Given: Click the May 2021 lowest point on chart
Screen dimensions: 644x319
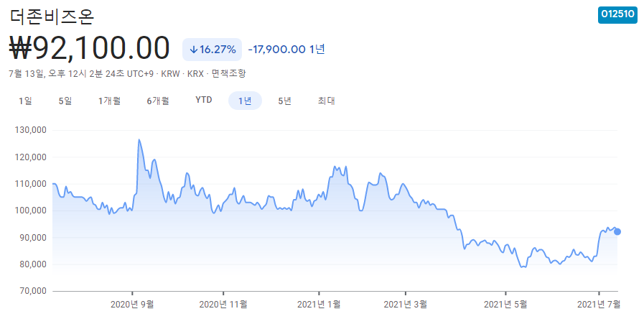Looking at the screenshot, I should pos(523,267).
